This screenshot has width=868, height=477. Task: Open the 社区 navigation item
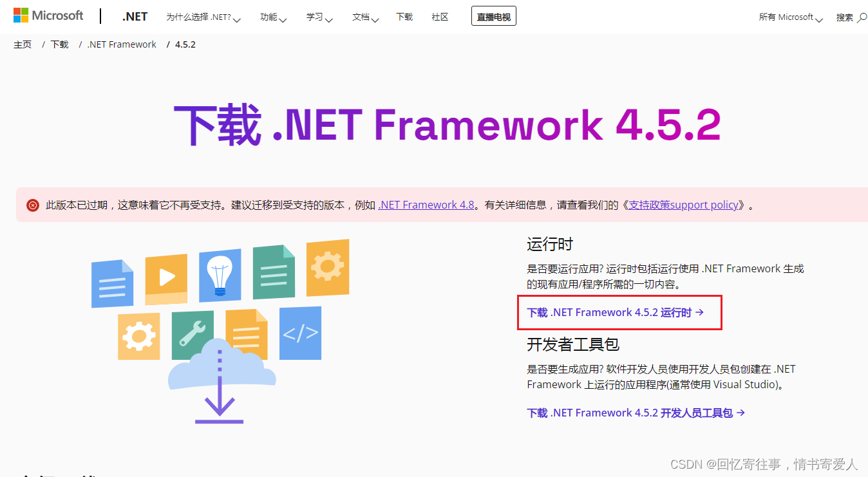click(440, 17)
